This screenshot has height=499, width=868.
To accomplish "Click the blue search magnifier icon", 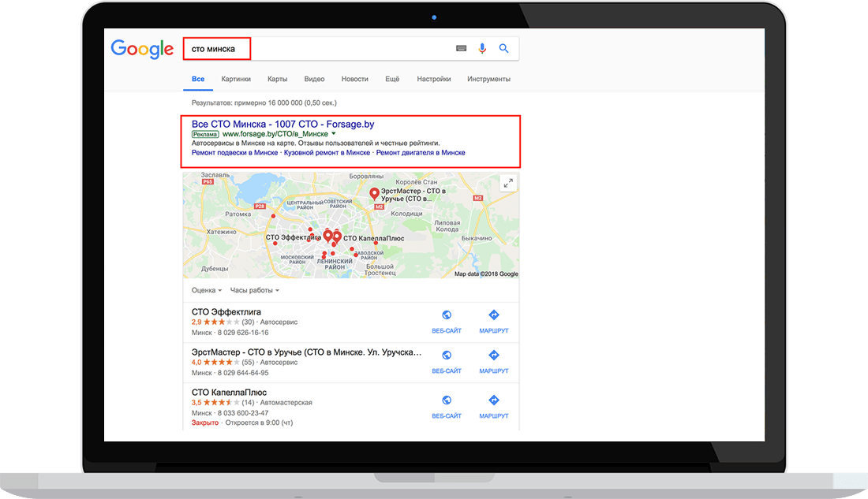I will point(503,49).
